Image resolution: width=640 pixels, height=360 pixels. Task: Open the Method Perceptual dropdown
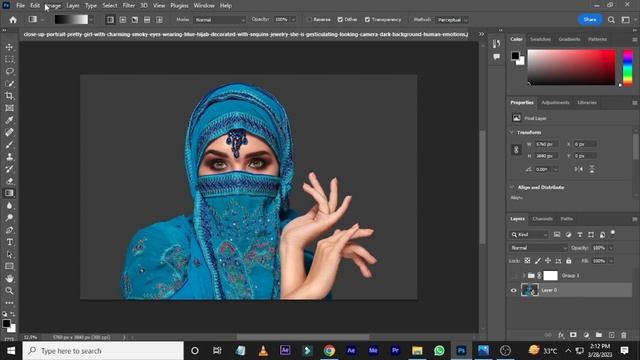click(x=452, y=20)
